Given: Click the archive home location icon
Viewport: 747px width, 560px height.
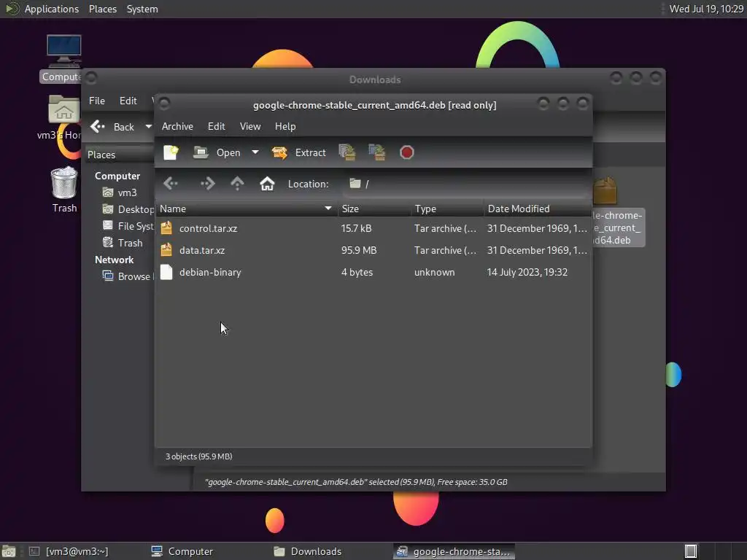Looking at the screenshot, I should (x=267, y=183).
